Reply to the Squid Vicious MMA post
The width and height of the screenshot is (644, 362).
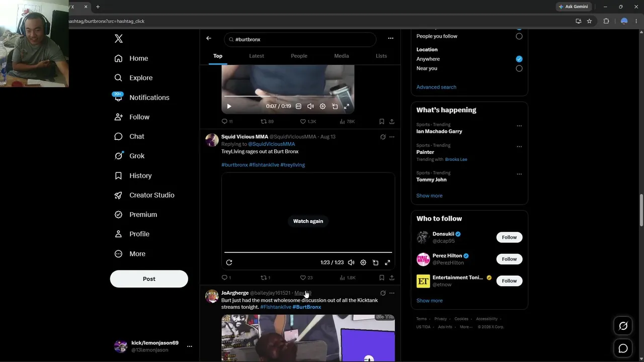click(x=226, y=278)
